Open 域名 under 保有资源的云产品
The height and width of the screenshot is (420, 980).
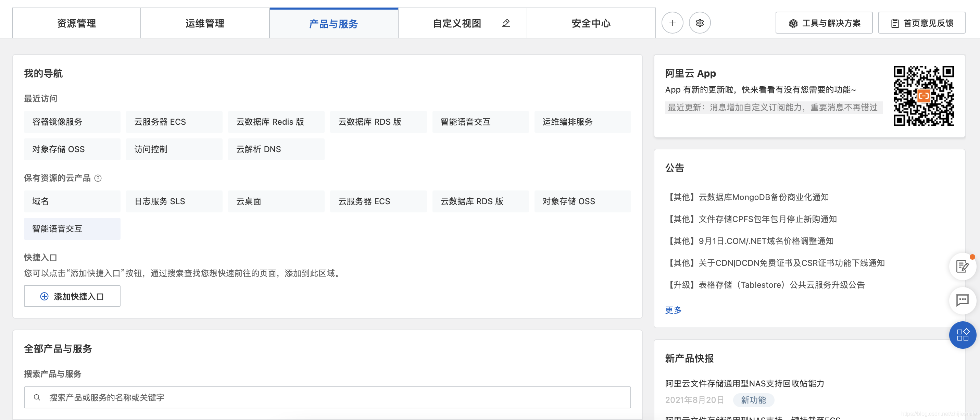72,201
